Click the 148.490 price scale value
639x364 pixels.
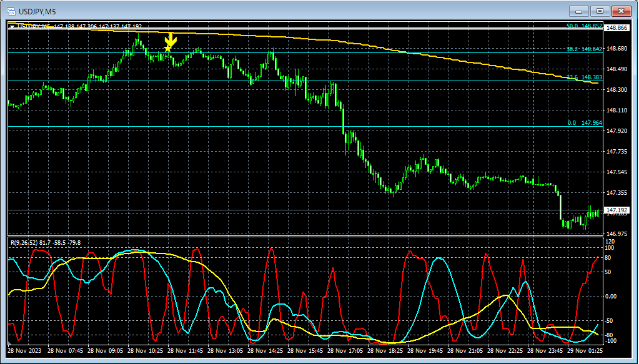pyautogui.click(x=617, y=69)
